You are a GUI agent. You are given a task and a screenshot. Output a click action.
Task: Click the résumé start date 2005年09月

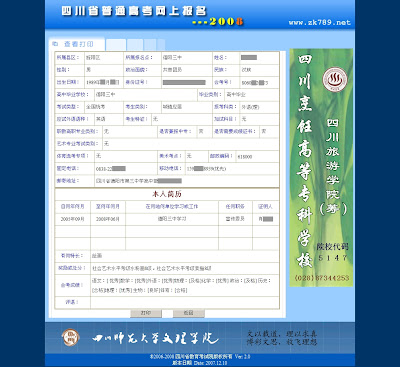(72, 219)
